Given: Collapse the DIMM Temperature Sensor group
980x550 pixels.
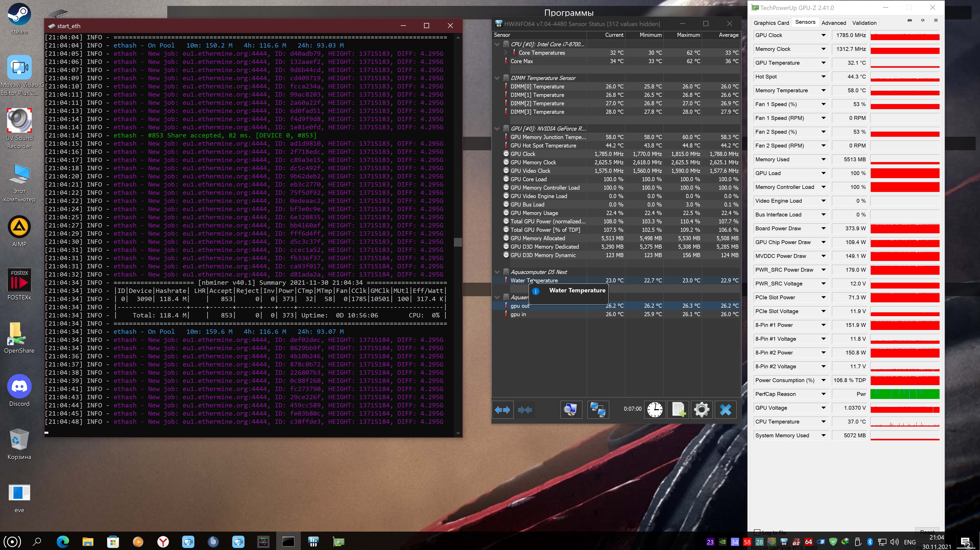Looking at the screenshot, I should (x=497, y=78).
